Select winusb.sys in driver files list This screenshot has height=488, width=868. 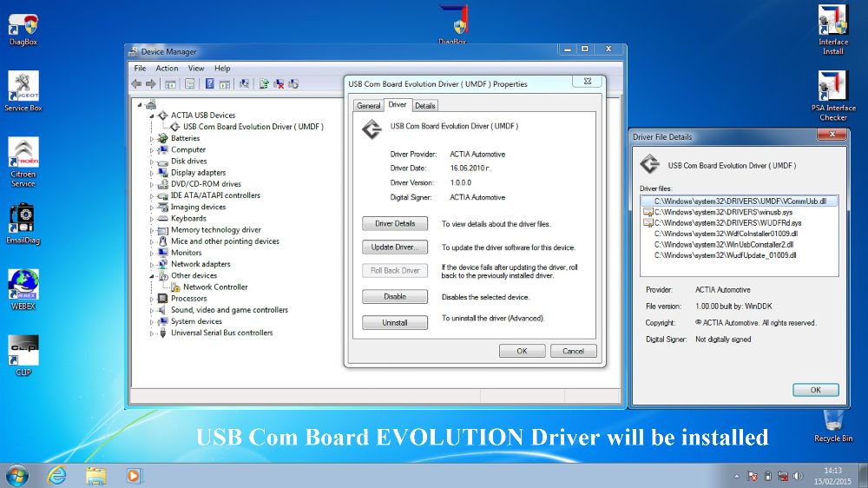[x=723, y=212]
